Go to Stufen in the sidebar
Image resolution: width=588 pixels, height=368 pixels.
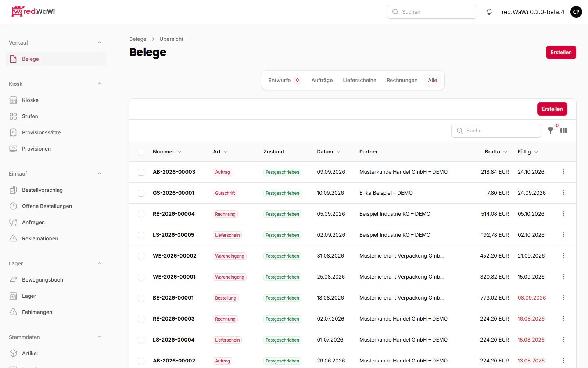[x=56, y=116]
